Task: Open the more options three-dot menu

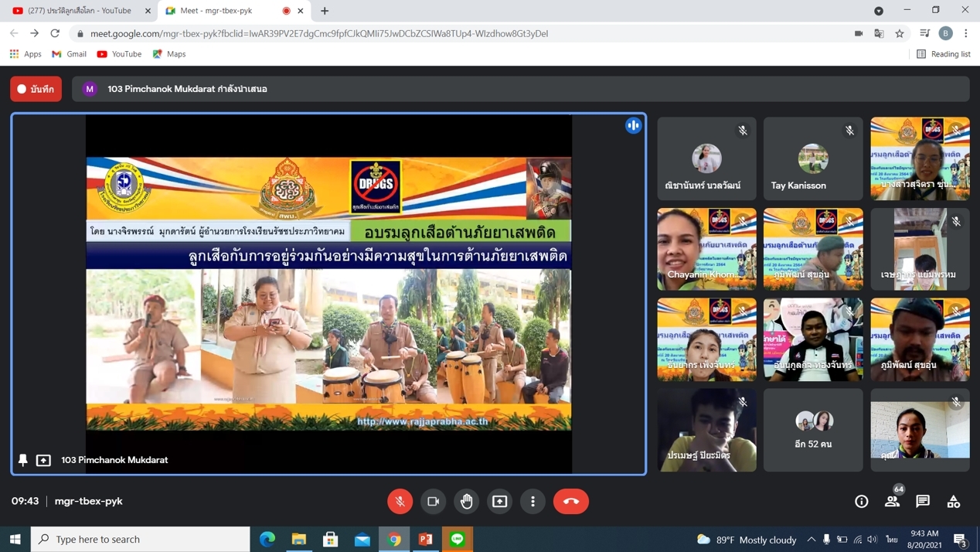Action: coord(533,501)
